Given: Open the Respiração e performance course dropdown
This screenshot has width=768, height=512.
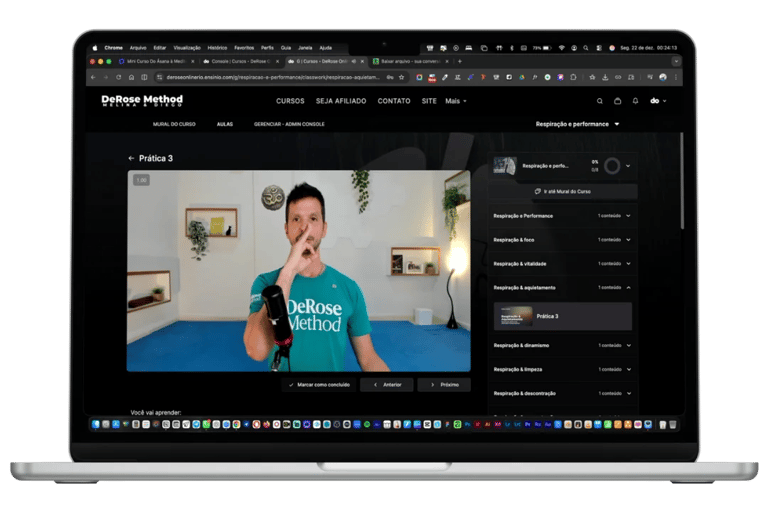Looking at the screenshot, I should 577,124.
